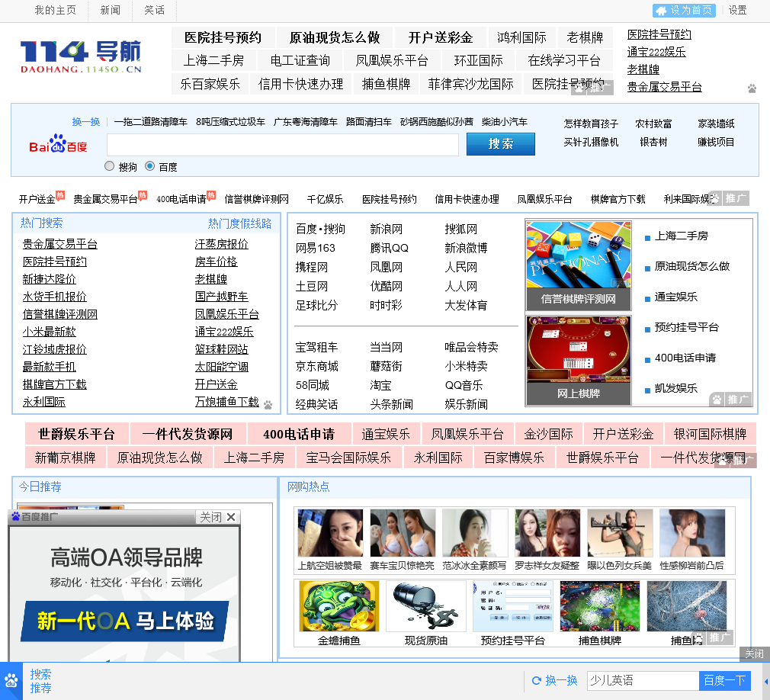Screen dimensions: 770x700
Task: Select the 搜狗 radio button
Action: [x=109, y=166]
